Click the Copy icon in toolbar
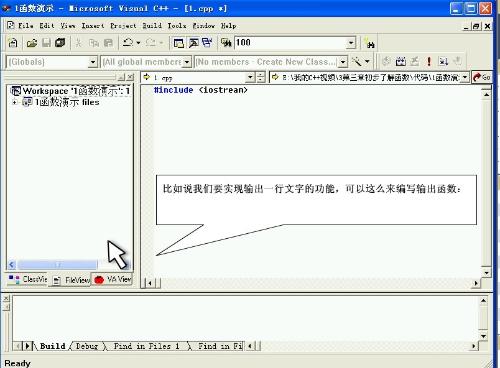500x368 pixels. 94,43
